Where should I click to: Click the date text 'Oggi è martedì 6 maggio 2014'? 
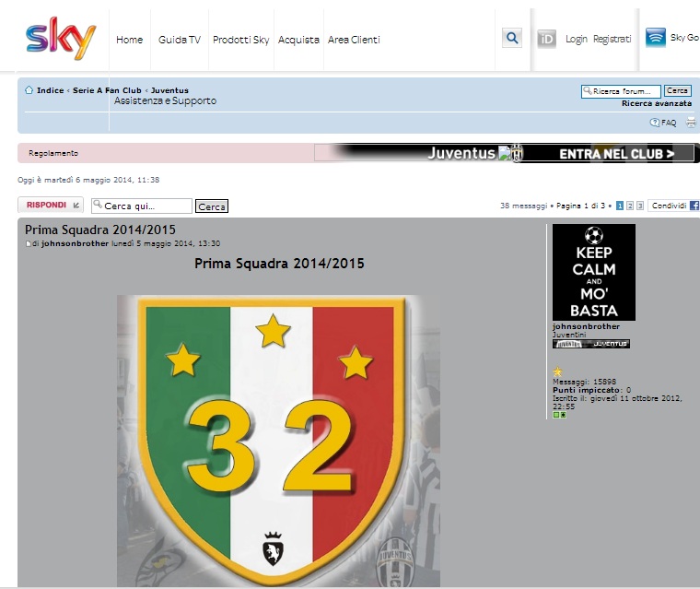click(x=88, y=180)
